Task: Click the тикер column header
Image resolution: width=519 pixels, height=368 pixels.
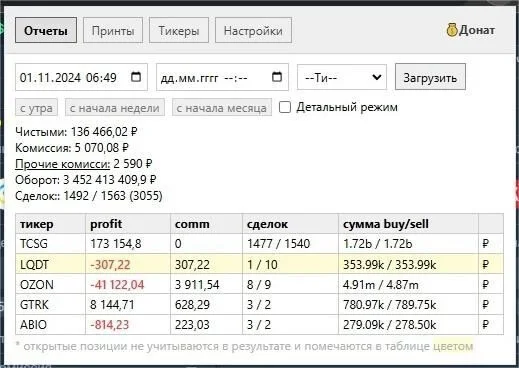Action: [51, 224]
